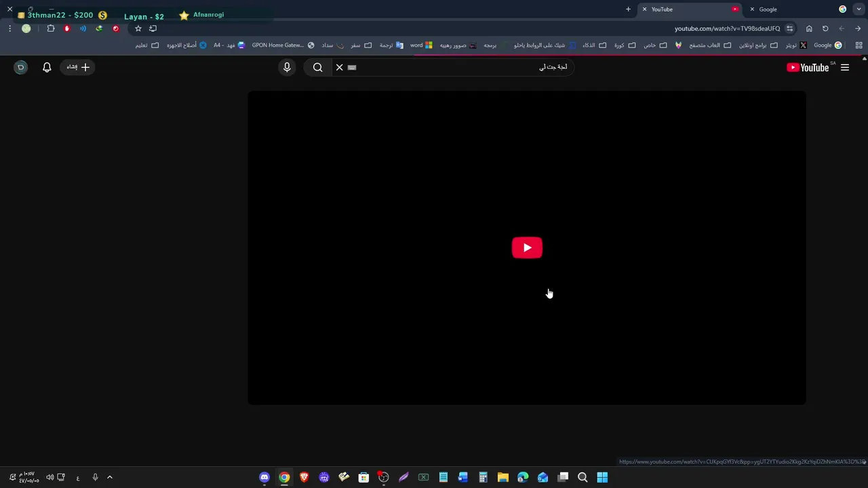The width and height of the screenshot is (868, 488).
Task: Close the Google tab
Action: (x=752, y=9)
